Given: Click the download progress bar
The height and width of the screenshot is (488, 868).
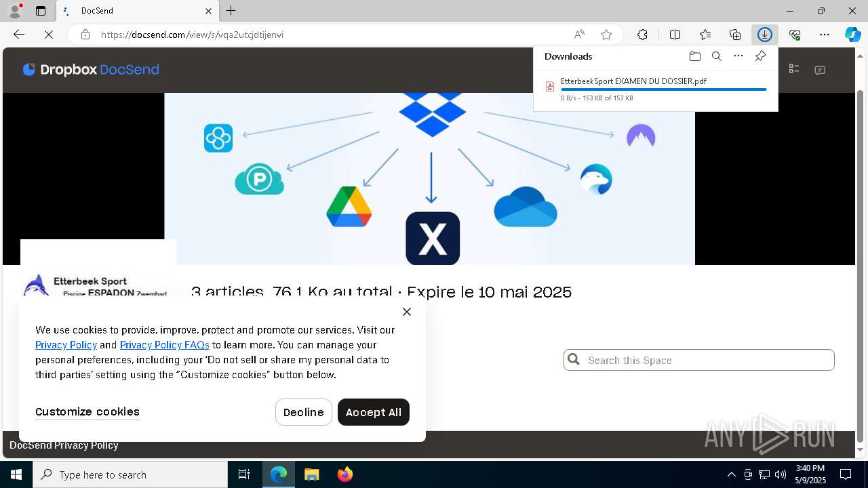Looking at the screenshot, I should [663, 89].
